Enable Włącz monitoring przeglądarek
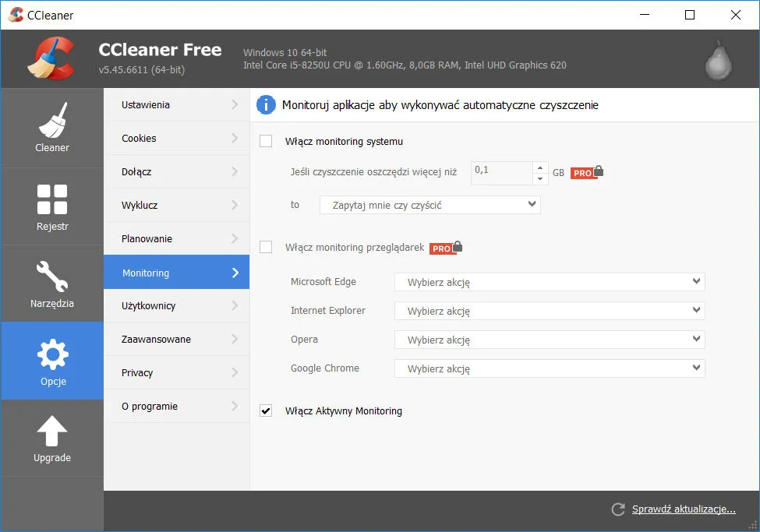Viewport: 760px width, 532px height. pos(265,246)
